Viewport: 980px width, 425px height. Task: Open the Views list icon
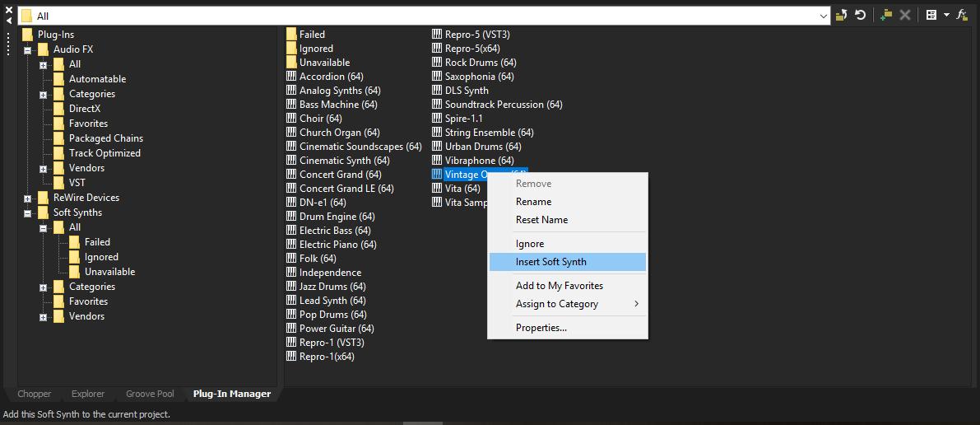coord(931,15)
